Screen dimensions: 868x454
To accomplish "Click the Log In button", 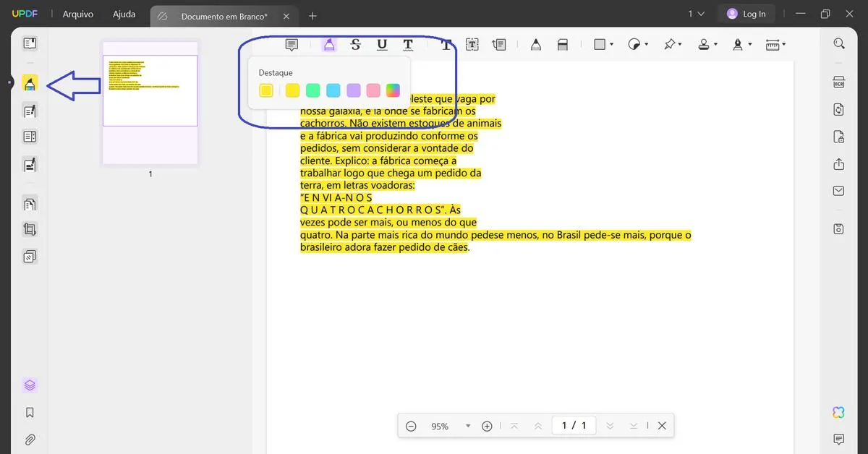I will 746,14.
